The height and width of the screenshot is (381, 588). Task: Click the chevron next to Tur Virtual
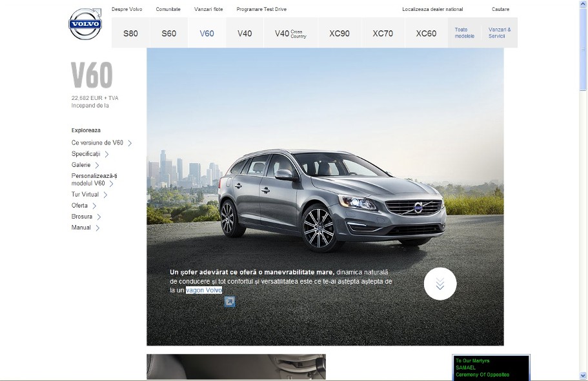[105, 195]
